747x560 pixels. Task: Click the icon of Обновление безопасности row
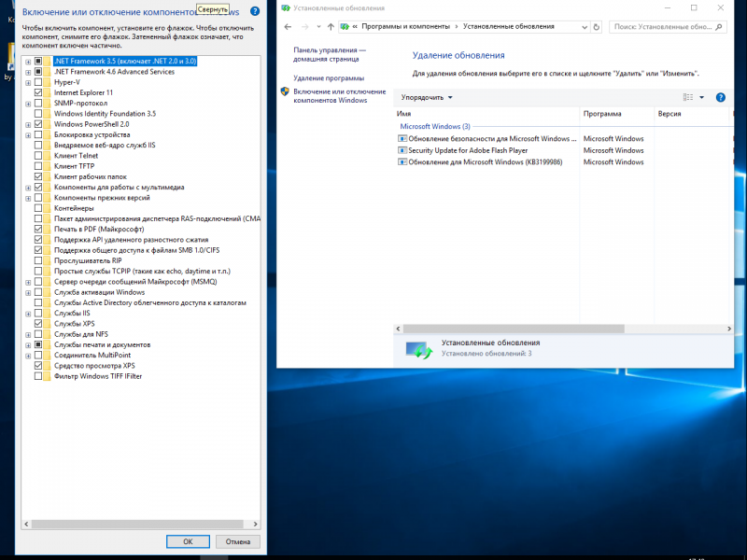pos(402,138)
